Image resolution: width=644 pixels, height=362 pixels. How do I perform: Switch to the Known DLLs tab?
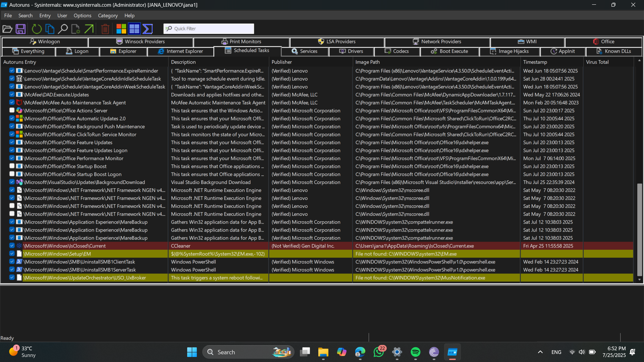(614, 51)
